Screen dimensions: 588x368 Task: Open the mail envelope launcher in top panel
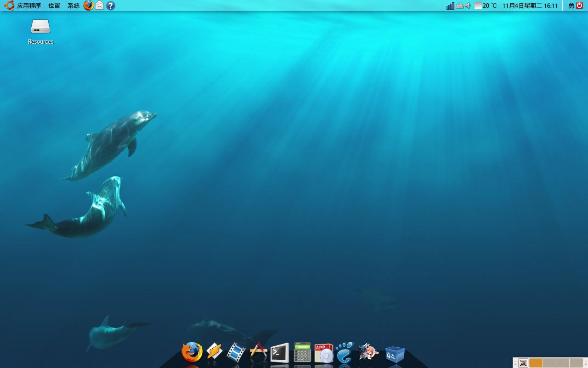click(100, 6)
